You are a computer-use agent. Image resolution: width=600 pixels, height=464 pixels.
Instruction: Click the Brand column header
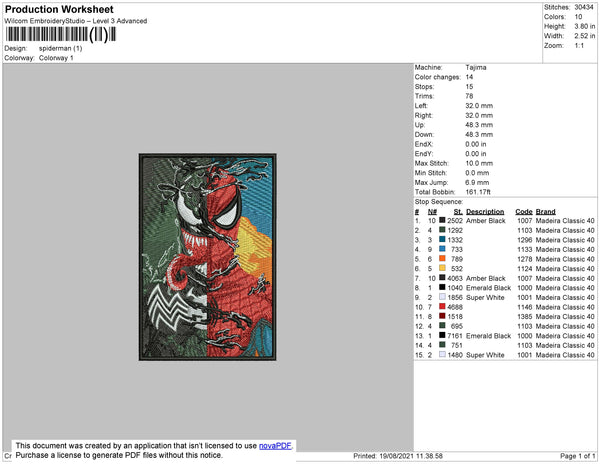545,212
